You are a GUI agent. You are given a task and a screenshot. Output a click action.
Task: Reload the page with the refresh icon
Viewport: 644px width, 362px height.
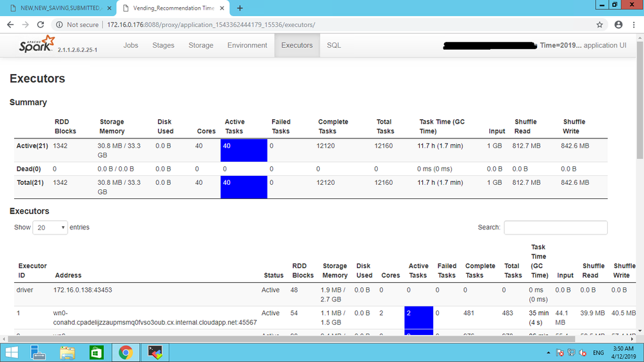click(41, 24)
